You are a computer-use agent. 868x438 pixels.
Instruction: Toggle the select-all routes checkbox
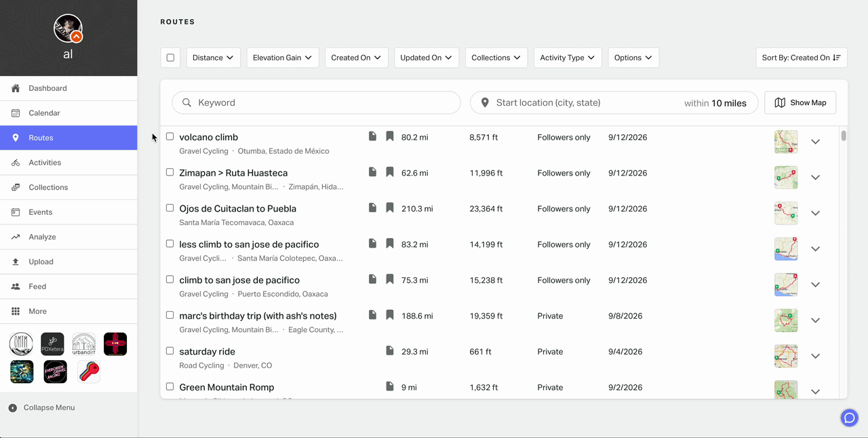tap(170, 58)
